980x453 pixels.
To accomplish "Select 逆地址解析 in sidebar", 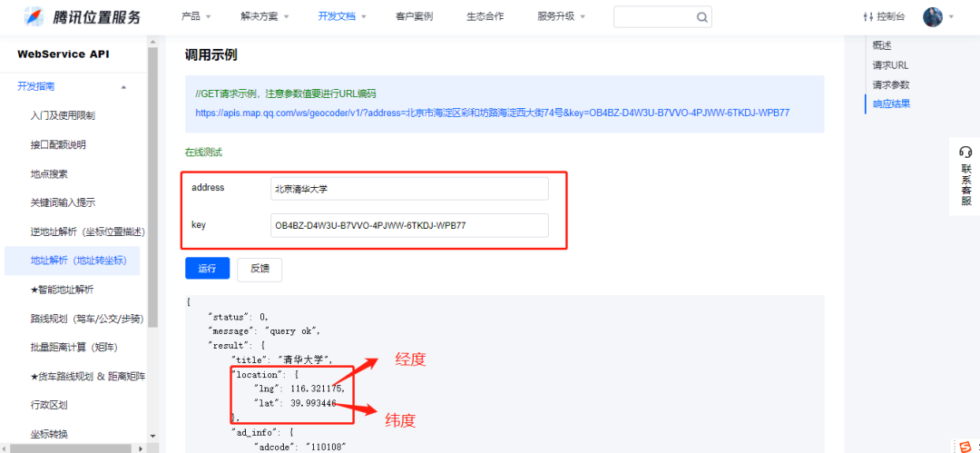I will pyautogui.click(x=87, y=231).
